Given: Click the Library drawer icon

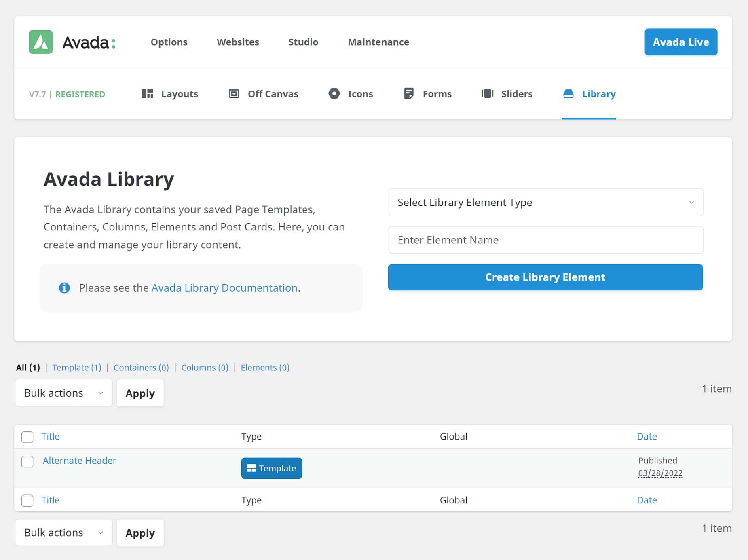Looking at the screenshot, I should [568, 94].
